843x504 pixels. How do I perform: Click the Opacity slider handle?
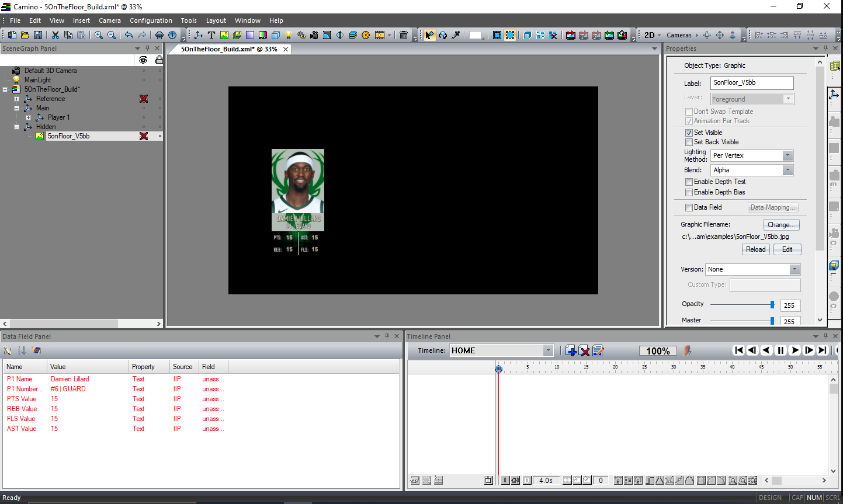click(772, 304)
